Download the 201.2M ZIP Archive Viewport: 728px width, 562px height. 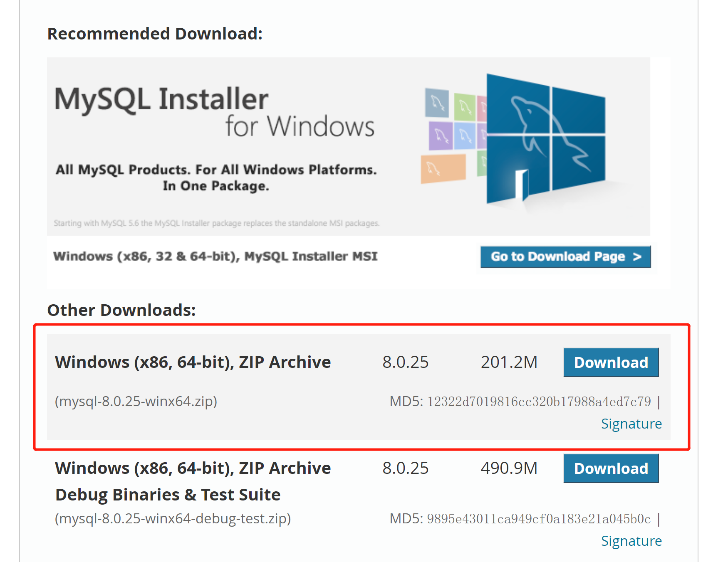point(611,362)
